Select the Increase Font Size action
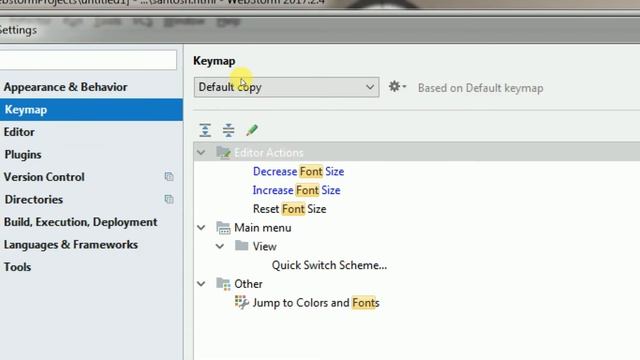Screen dimensions: 640x360 tap(296, 190)
